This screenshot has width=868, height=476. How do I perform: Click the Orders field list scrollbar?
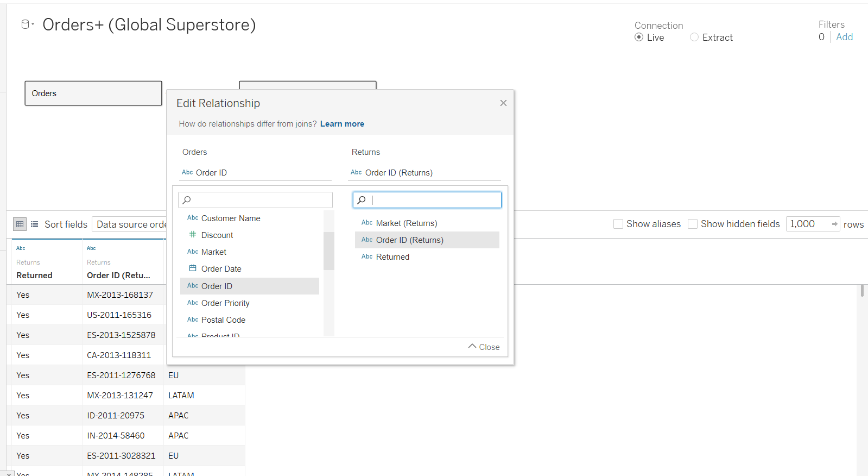pyautogui.click(x=329, y=250)
